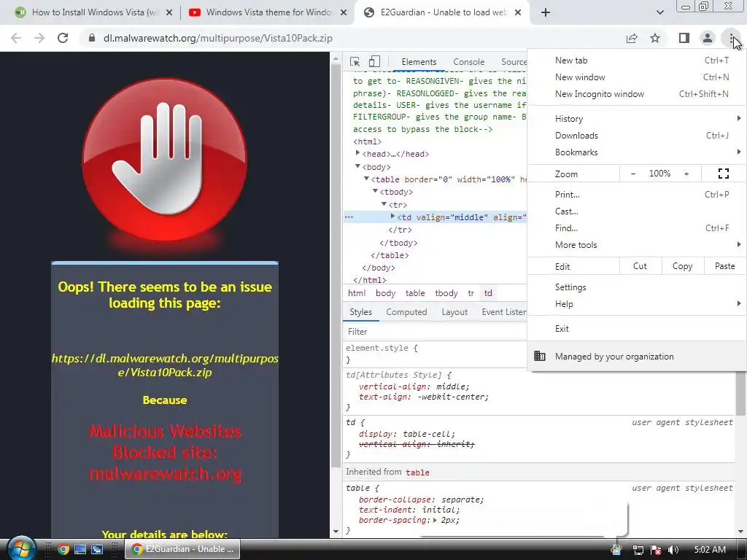Image resolution: width=747 pixels, height=560 pixels.
Task: Expand the td valign middle node
Action: (393, 216)
